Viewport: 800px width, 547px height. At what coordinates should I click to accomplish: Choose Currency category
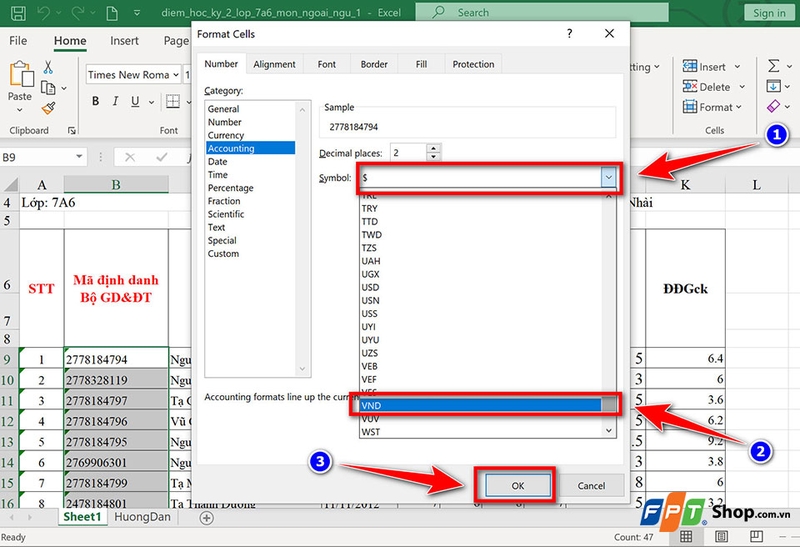250,135
